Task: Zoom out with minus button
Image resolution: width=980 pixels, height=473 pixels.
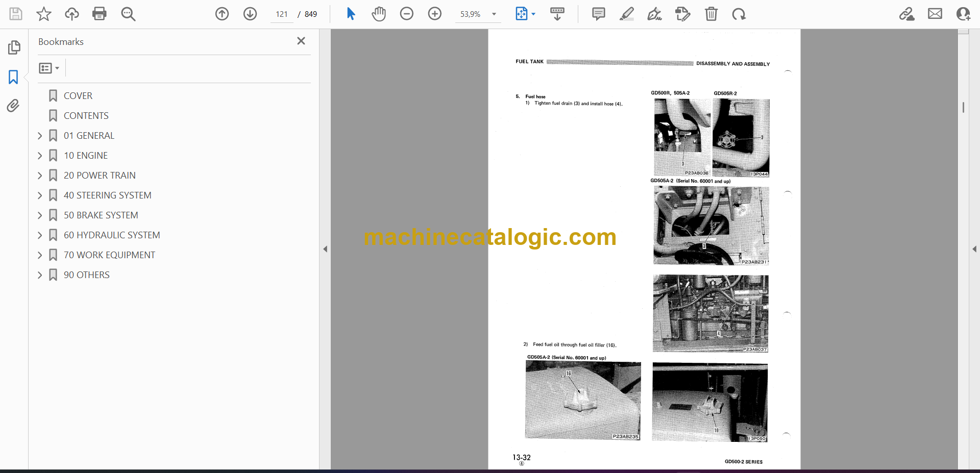Action: pos(407,14)
